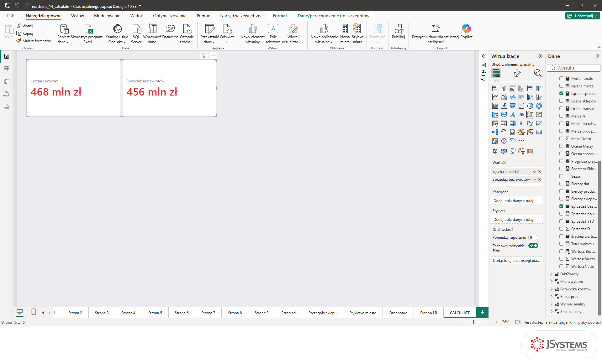Check the Sprzedaż YTD field
Image resolution: width=602 pixels, height=364 pixels.
[561, 221]
